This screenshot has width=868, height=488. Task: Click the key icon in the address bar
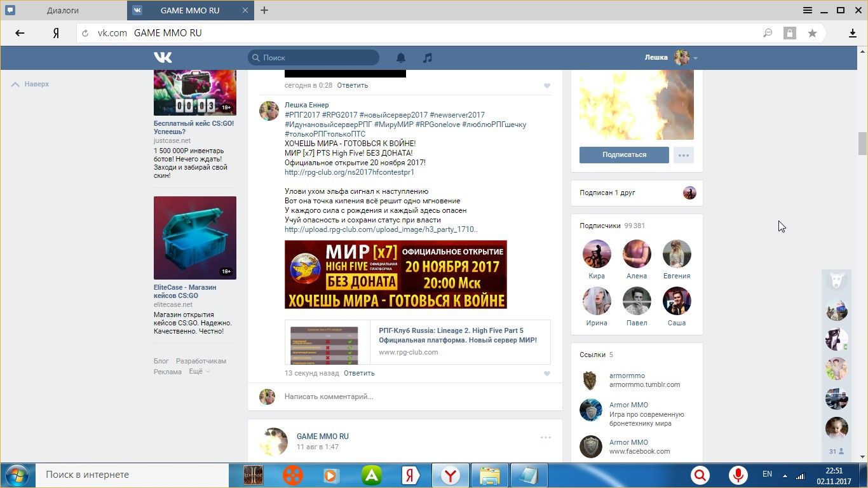click(x=768, y=33)
